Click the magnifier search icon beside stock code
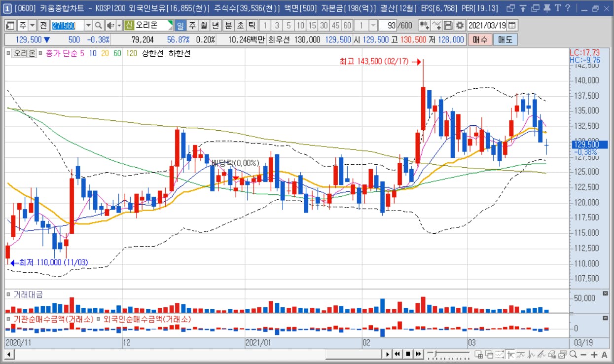614x364 pixels. (98, 25)
